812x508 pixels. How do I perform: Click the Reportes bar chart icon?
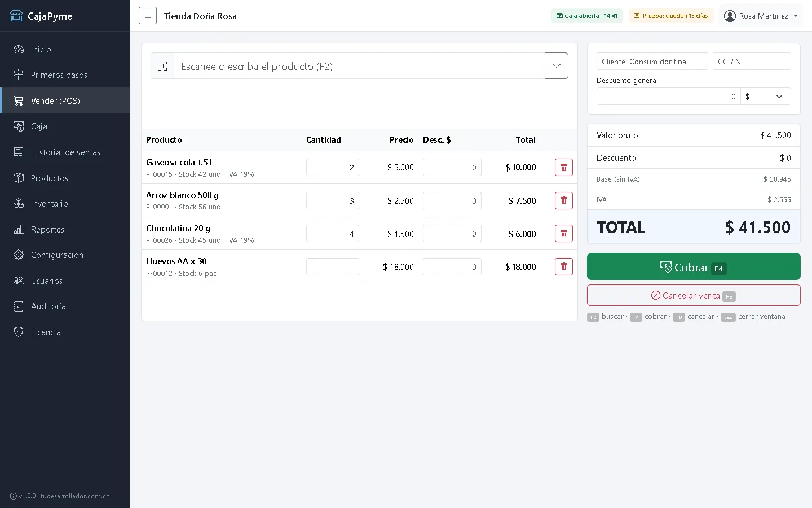click(19, 229)
